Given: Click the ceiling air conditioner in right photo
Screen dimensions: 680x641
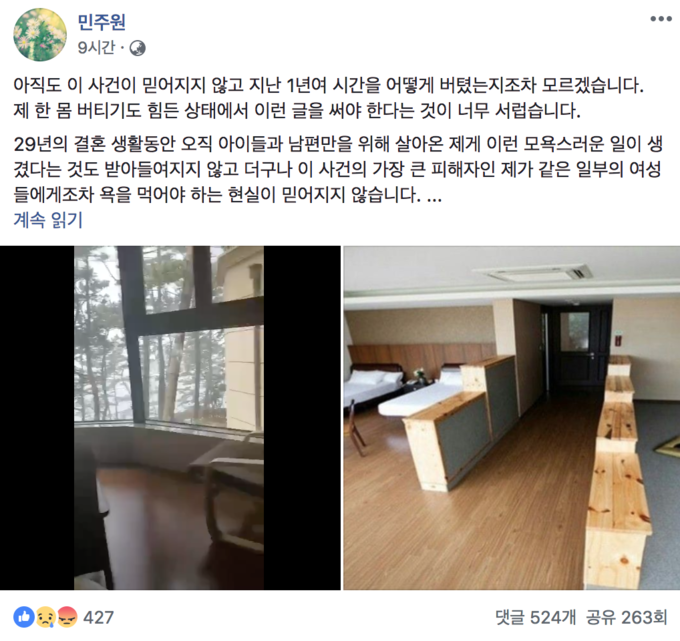Looking at the screenshot, I should pos(533,273).
